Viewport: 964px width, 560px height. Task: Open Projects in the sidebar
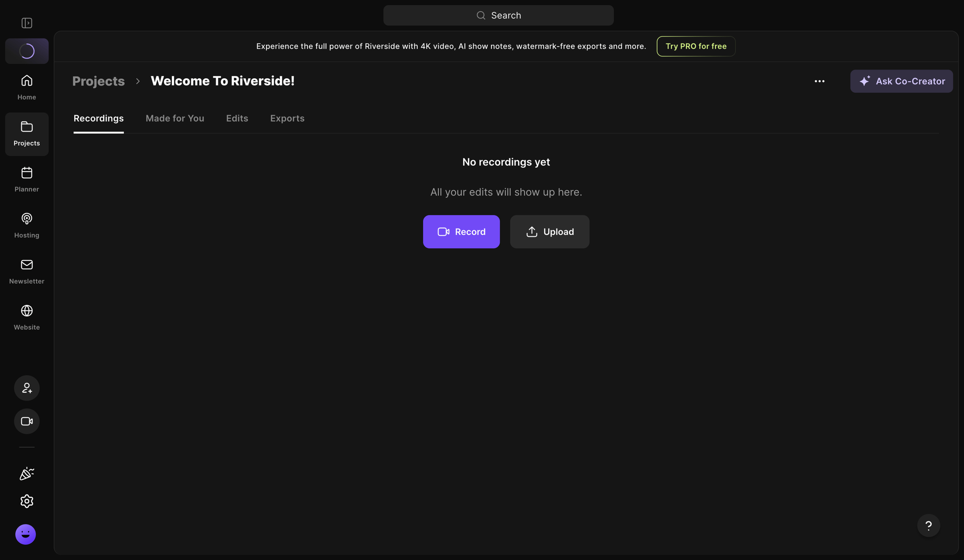click(27, 134)
